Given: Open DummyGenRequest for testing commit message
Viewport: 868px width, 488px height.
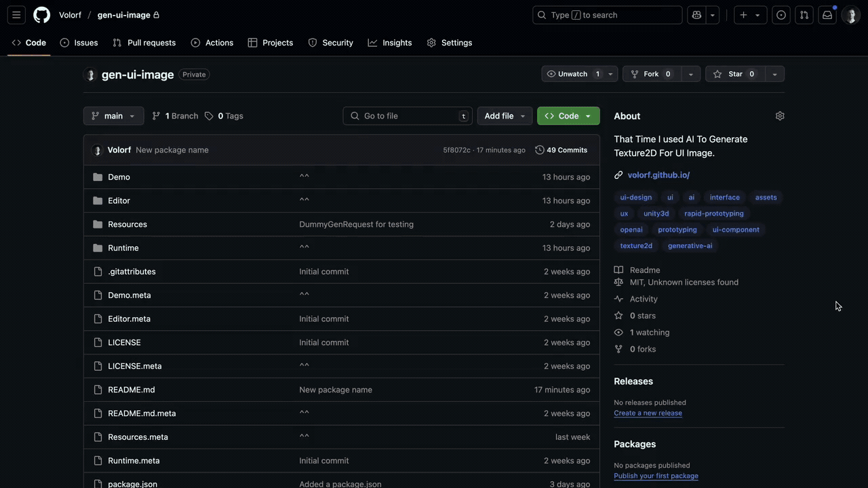Looking at the screenshot, I should (x=356, y=224).
